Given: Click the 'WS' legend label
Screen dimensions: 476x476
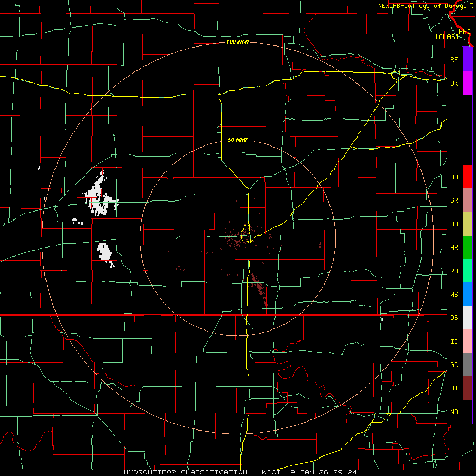Looking at the screenshot, I should (454, 294).
